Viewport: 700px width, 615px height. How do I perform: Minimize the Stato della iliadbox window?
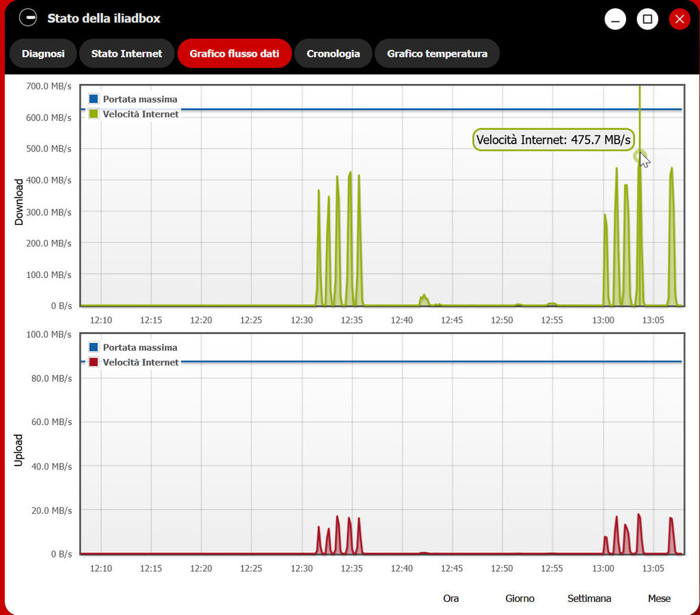point(615,19)
